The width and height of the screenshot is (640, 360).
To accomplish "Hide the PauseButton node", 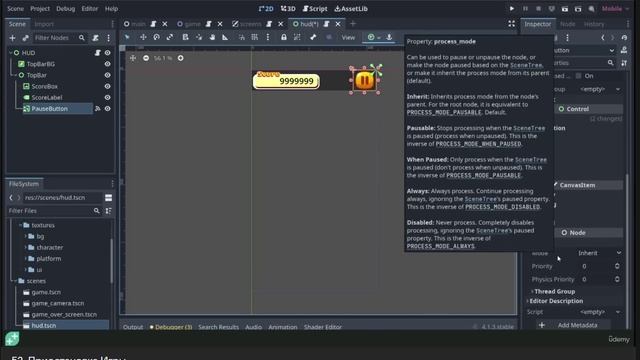I will pyautogui.click(x=107, y=109).
